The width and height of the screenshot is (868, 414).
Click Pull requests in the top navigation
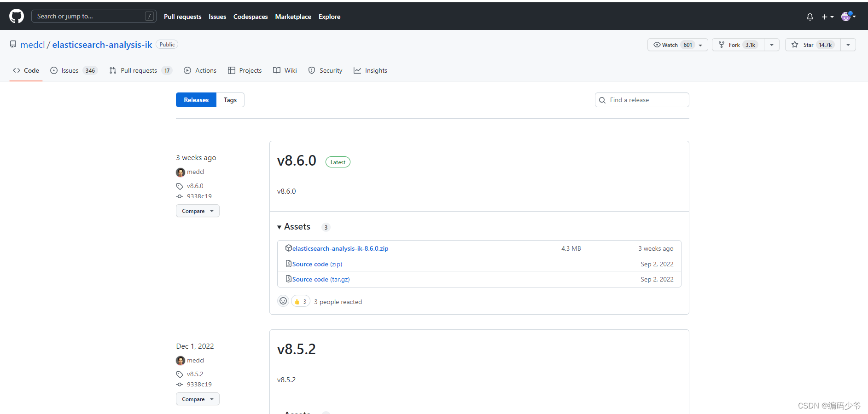[183, 17]
